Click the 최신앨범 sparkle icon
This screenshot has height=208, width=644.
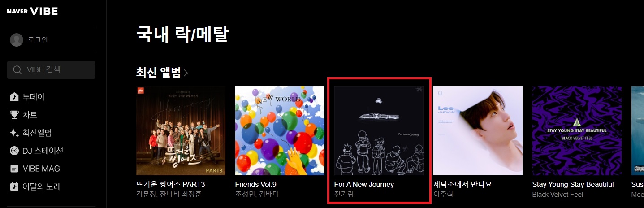tap(14, 133)
